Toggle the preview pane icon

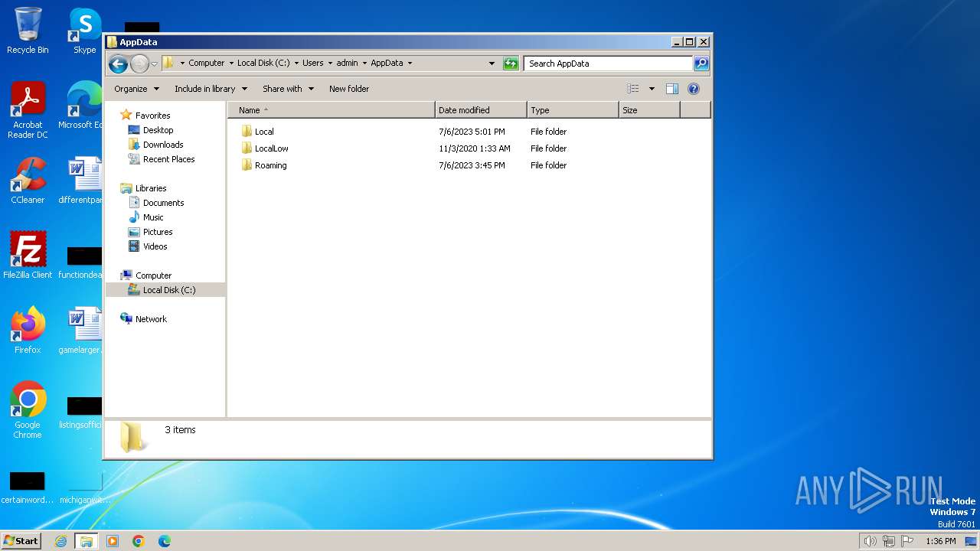pos(672,89)
